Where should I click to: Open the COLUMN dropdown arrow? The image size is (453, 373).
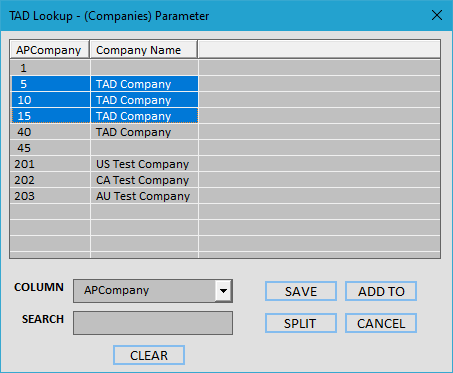click(x=223, y=291)
